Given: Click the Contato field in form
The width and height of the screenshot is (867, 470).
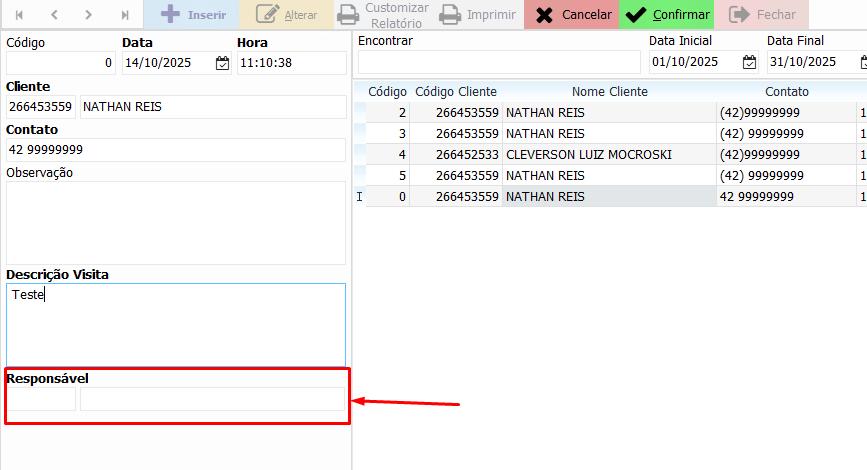Looking at the screenshot, I should 176,150.
